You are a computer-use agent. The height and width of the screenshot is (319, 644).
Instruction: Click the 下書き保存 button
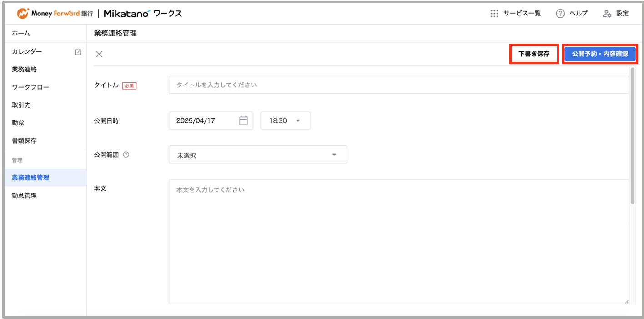[x=534, y=54]
